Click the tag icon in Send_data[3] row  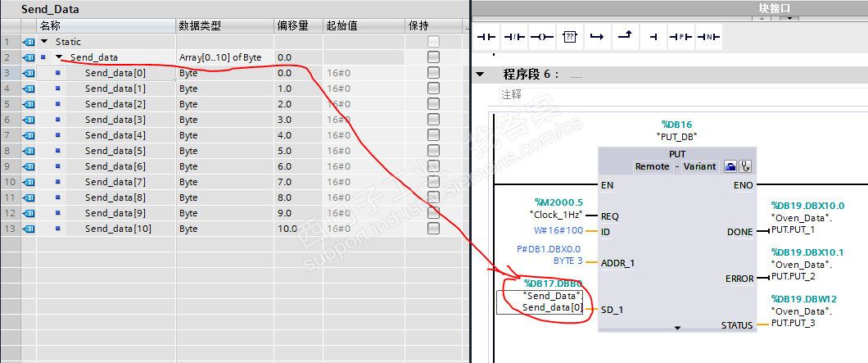(x=28, y=119)
